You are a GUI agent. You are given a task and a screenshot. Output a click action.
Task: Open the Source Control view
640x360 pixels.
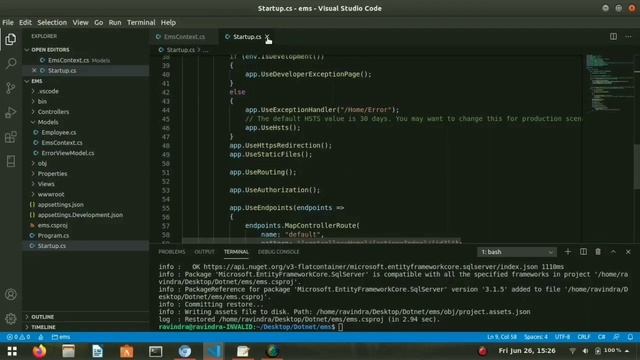[11, 88]
